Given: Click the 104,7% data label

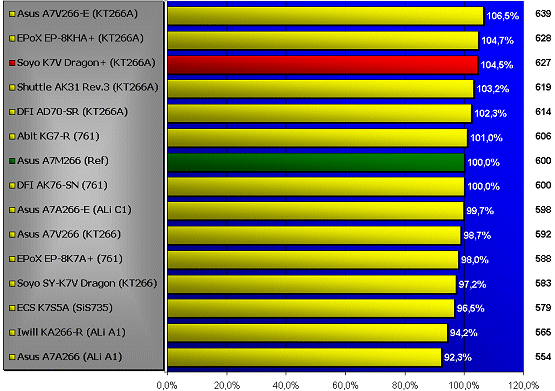Looking at the screenshot, I should pos(497,40).
